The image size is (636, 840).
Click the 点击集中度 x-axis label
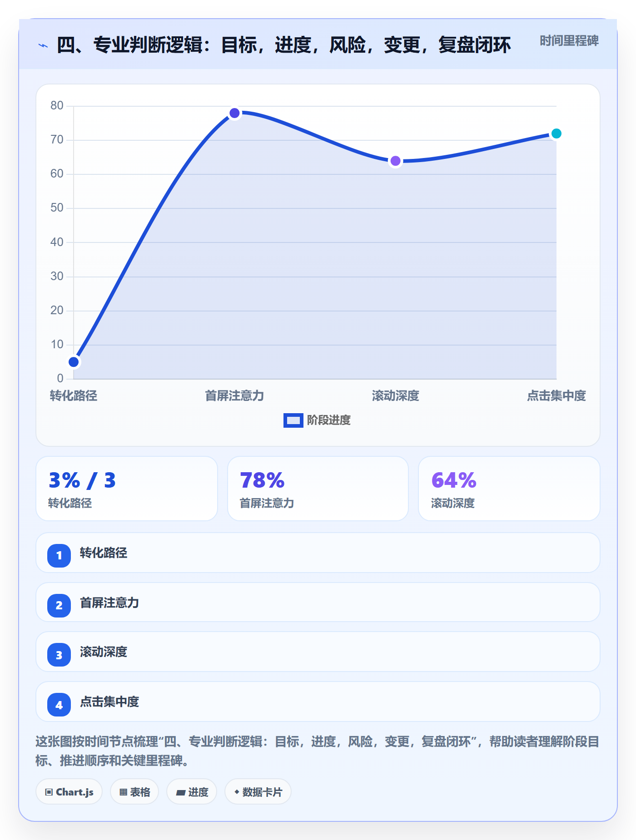556,396
